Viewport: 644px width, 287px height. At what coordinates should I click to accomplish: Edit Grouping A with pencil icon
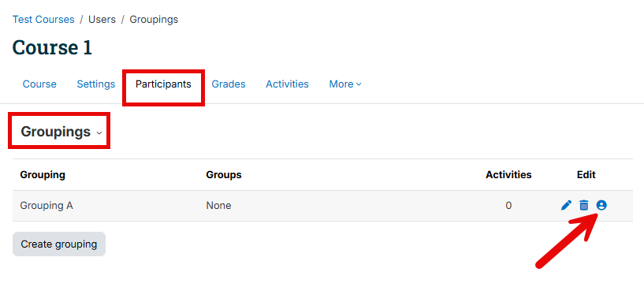tap(566, 205)
